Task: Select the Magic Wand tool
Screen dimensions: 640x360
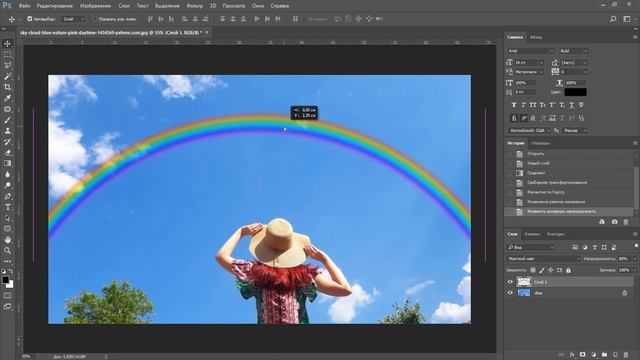Action: 7,76
